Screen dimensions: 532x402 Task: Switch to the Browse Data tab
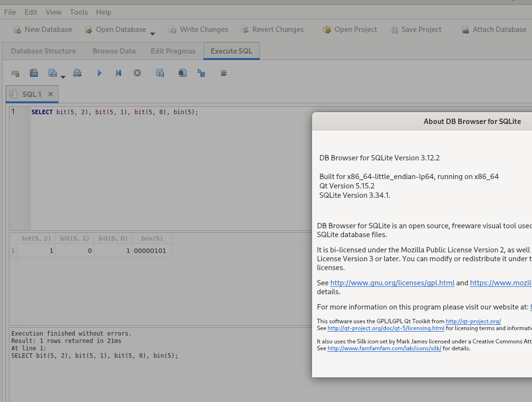tap(114, 51)
